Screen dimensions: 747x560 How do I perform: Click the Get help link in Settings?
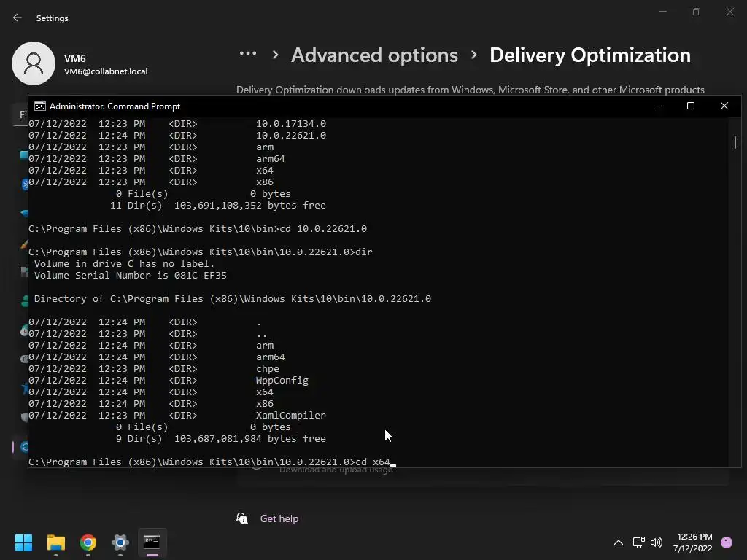pos(279,518)
